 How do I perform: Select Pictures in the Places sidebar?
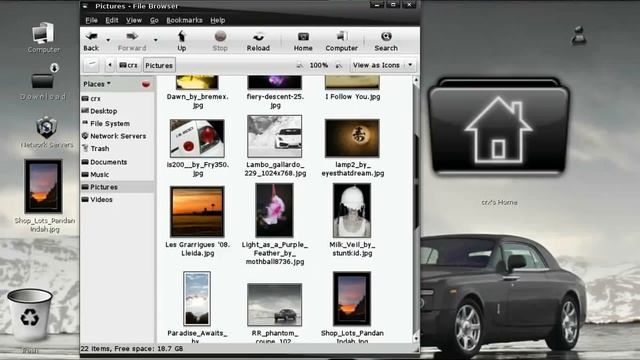[x=118, y=187]
